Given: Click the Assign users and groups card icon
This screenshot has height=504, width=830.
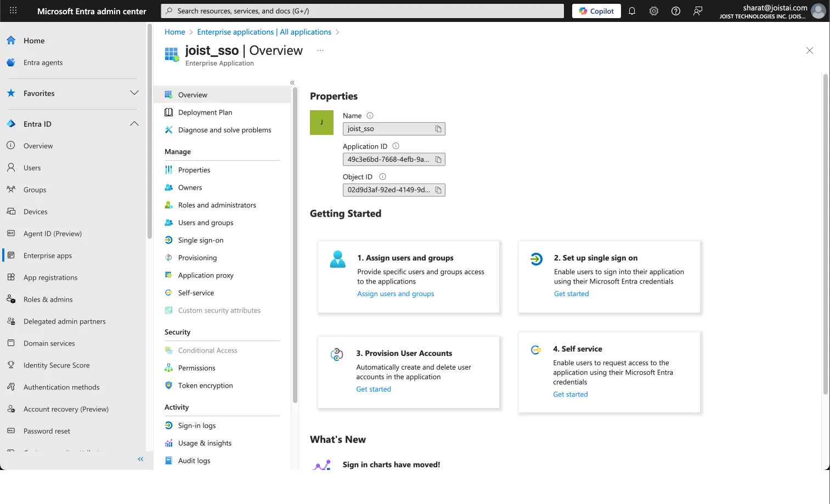Looking at the screenshot, I should (x=338, y=259).
